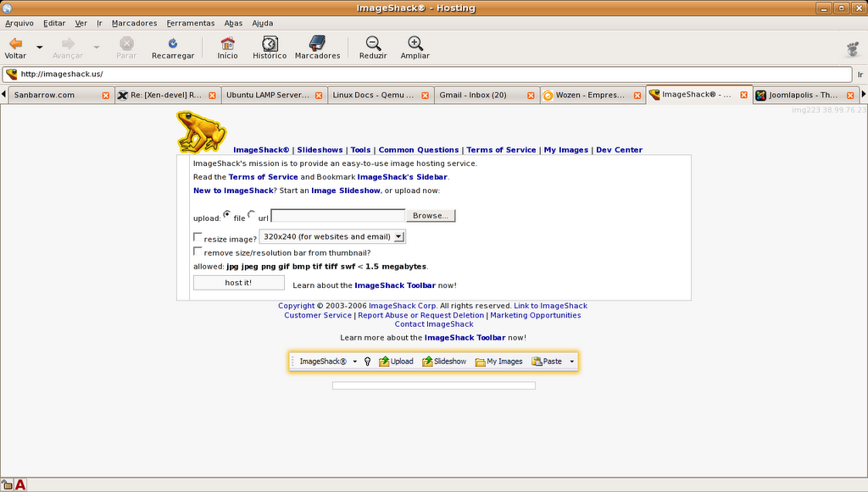This screenshot has height=492, width=868.
Task: Click the Ampliar zoom in icon
Action: [x=415, y=43]
